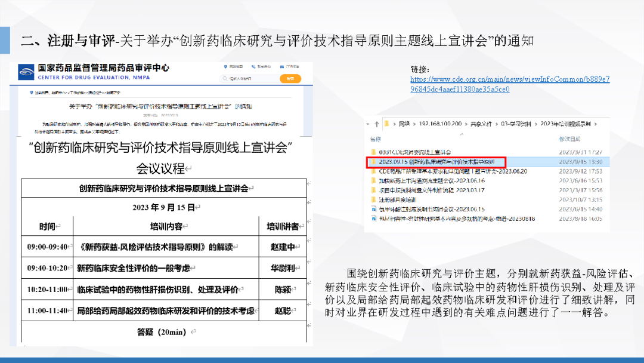Screen dimensions: 644x363
Task: Select 192.168.100.200 in address bar path
Action: point(437,124)
